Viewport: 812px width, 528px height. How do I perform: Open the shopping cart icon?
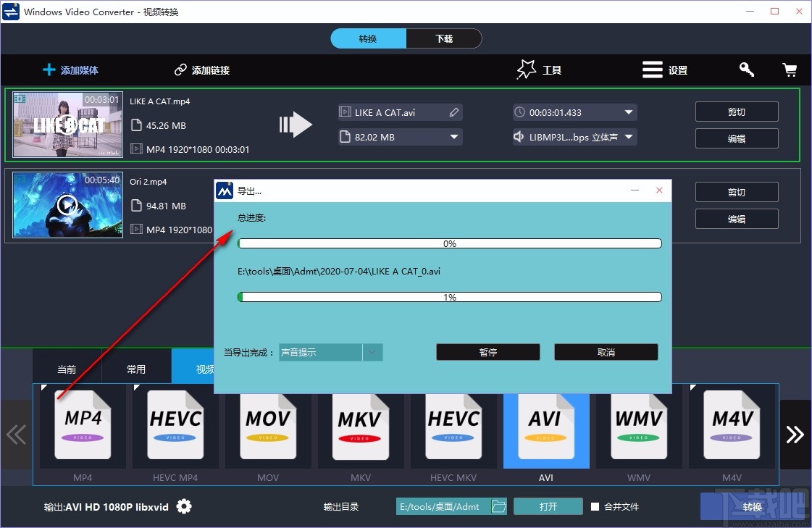[790, 70]
